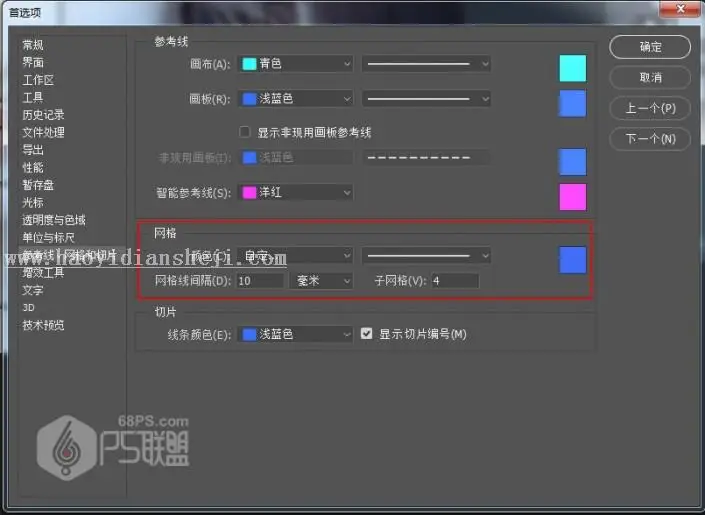Uncheck 显示切片编号(M) checkbox
The width and height of the screenshot is (705, 515).
pyautogui.click(x=366, y=333)
